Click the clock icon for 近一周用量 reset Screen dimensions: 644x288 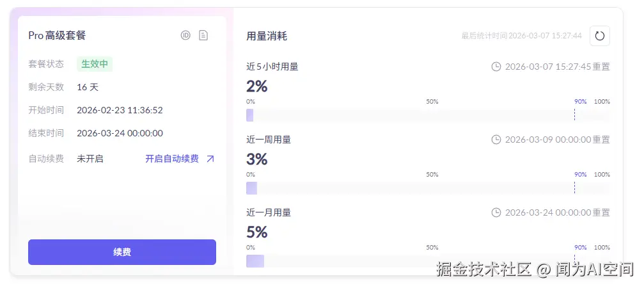[x=496, y=140]
